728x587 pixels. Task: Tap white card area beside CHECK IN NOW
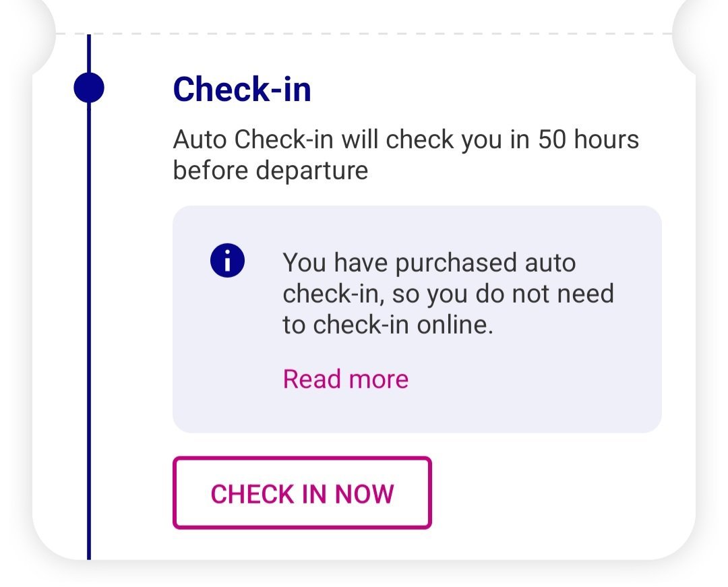[557, 493]
